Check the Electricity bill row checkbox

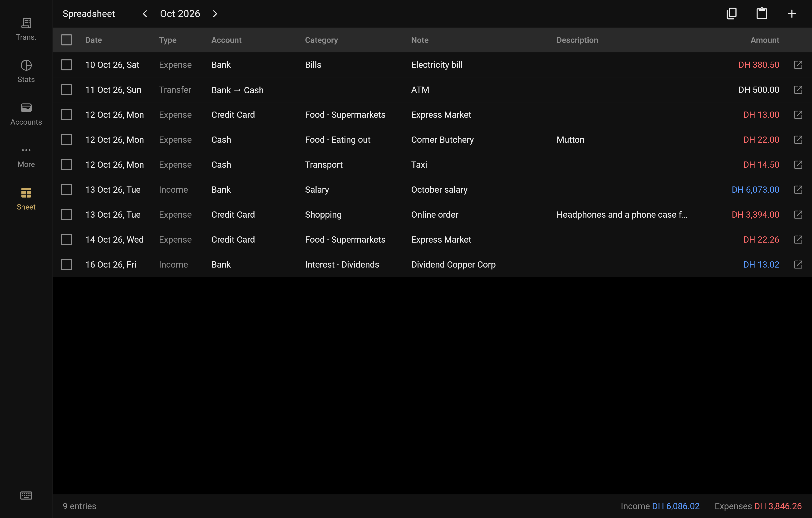pos(66,65)
